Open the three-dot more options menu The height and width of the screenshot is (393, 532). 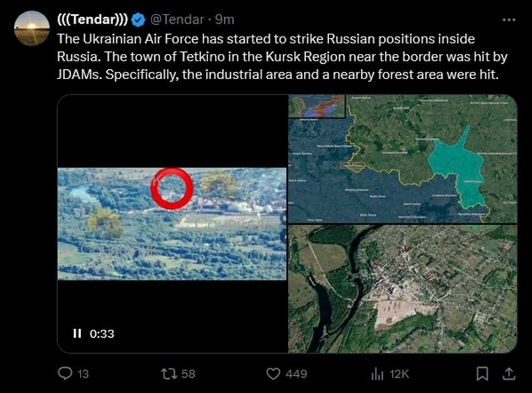pyautogui.click(x=509, y=19)
